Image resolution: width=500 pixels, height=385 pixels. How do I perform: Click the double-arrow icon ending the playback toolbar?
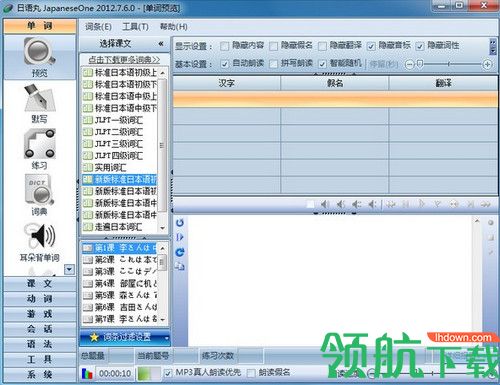point(486,204)
